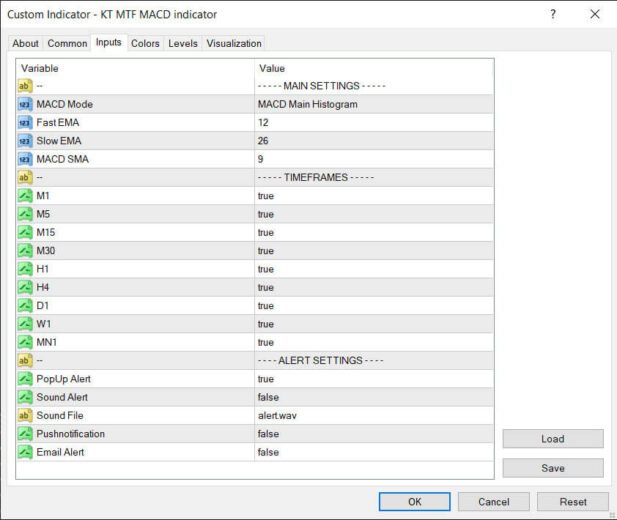617x520 pixels.
Task: Toggle the H1 timeframe true value
Action: pyautogui.click(x=374, y=269)
